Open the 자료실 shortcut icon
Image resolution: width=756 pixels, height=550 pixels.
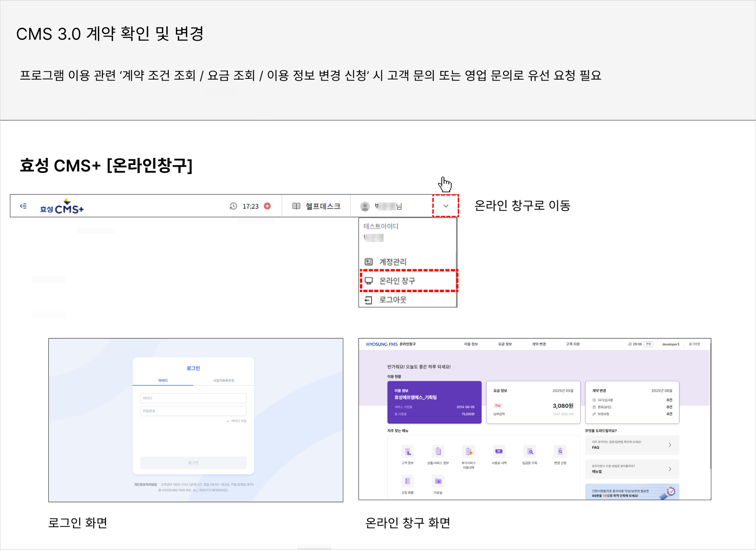(438, 481)
